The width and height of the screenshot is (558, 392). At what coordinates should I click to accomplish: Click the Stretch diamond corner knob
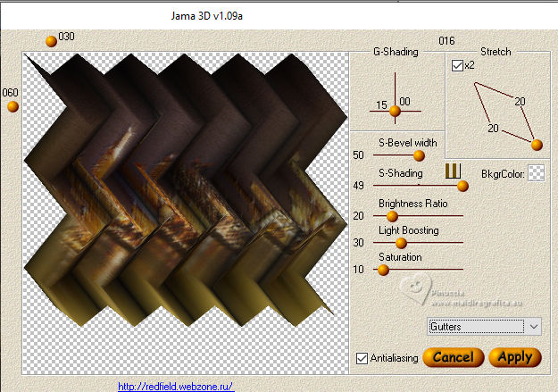tap(537, 145)
